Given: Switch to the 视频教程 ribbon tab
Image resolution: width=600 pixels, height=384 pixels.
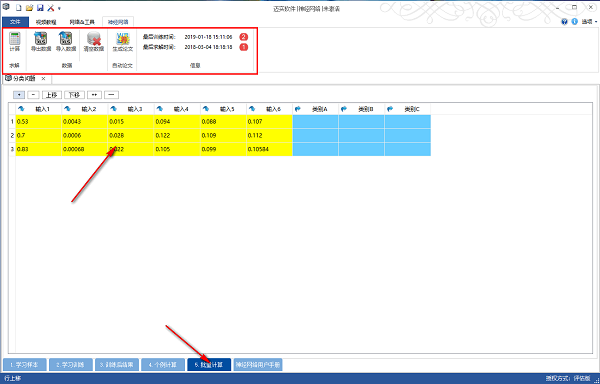Looking at the screenshot, I should pyautogui.click(x=46, y=22).
